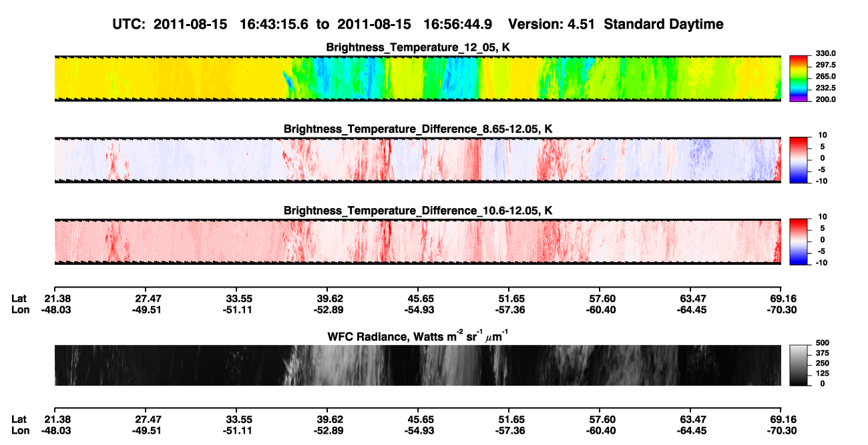The height and width of the screenshot is (445, 868).
Task: Click latitude "51.65" on bottom axis
Action: click(x=511, y=420)
